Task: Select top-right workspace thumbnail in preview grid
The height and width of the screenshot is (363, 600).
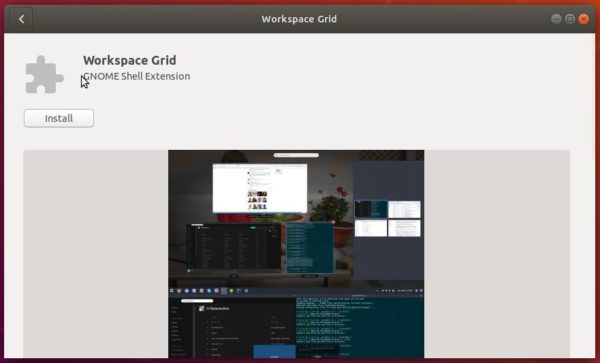Action: [404, 209]
